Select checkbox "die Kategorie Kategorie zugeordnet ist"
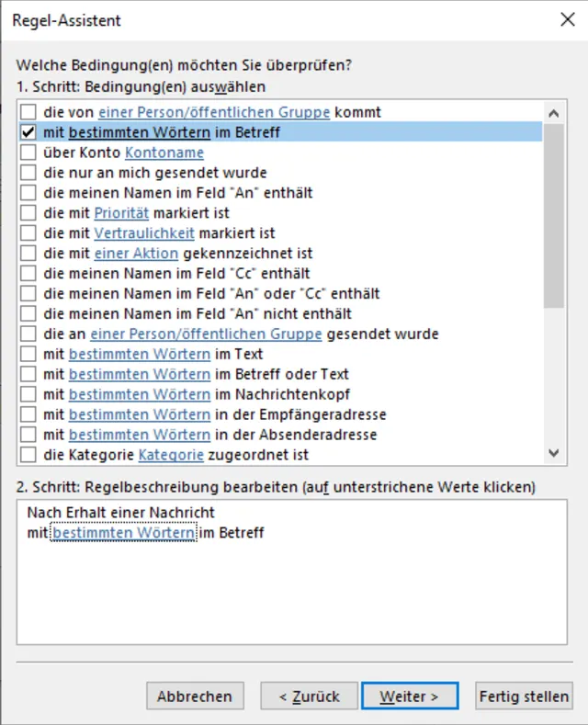The image size is (588, 725). (x=28, y=455)
